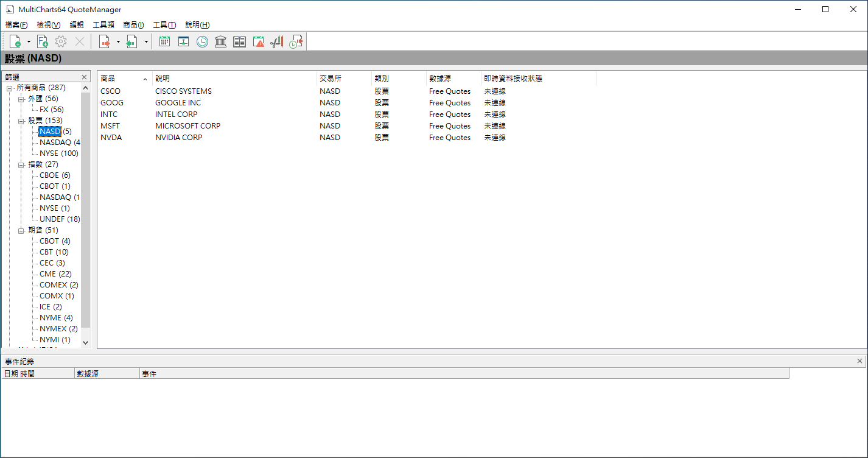Open the dropdown arrow next to export data icon

point(146,41)
